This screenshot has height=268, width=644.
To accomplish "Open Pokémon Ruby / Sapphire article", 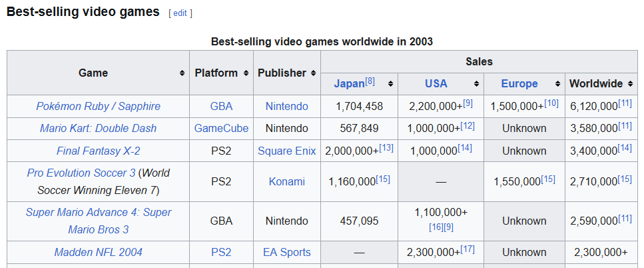I will (x=98, y=106).
